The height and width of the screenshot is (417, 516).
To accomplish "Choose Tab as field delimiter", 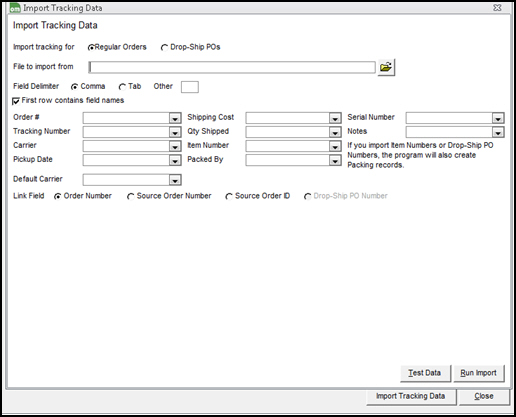I will [122, 87].
